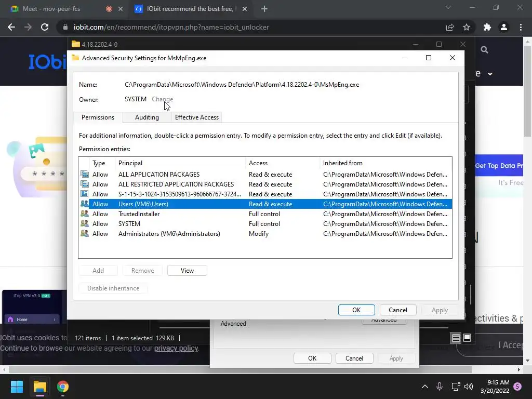Bookmark this page with the star icon
This screenshot has width=532, height=399.
[x=467, y=27]
